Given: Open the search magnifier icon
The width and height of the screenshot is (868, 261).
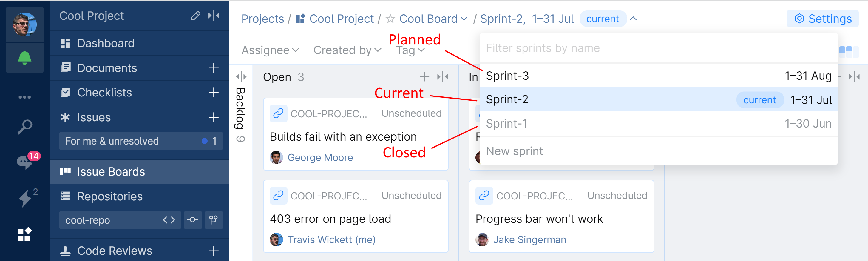Looking at the screenshot, I should pos(24,127).
